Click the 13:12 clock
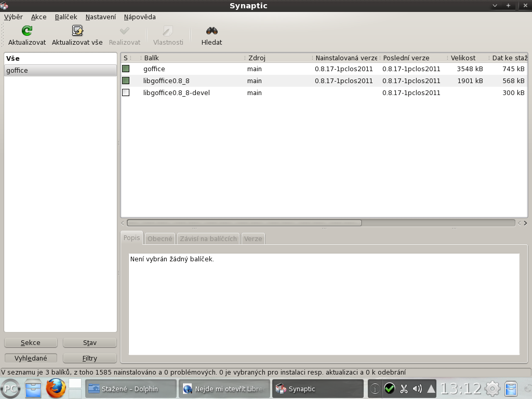532x399 pixels. click(461, 389)
